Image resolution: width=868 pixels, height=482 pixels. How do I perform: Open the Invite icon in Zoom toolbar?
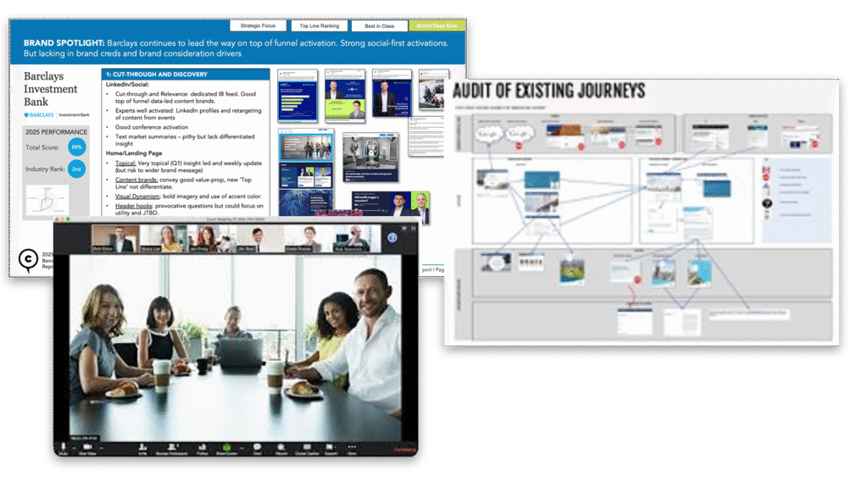coord(142,446)
